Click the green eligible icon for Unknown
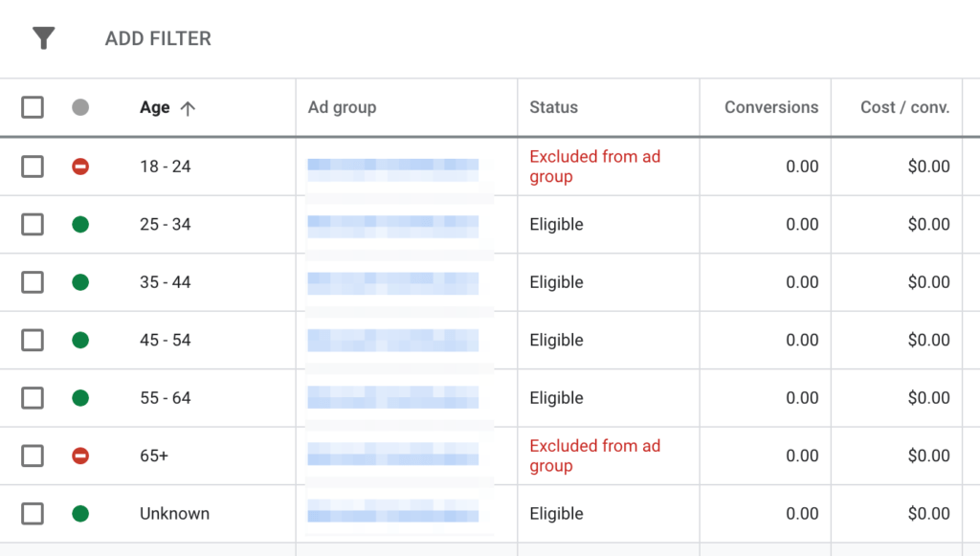The height and width of the screenshot is (556, 980). (x=80, y=513)
